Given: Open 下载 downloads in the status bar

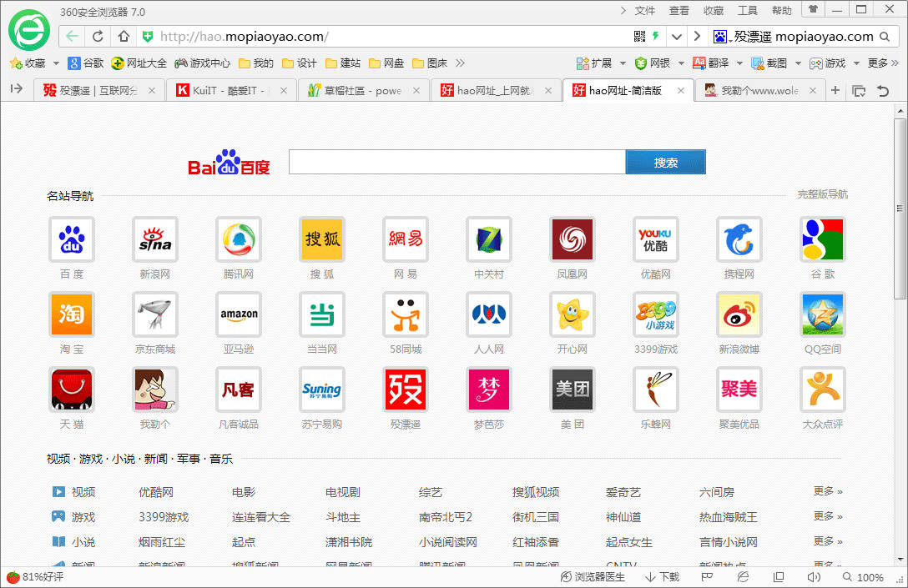Looking at the screenshot, I should click(x=662, y=577).
